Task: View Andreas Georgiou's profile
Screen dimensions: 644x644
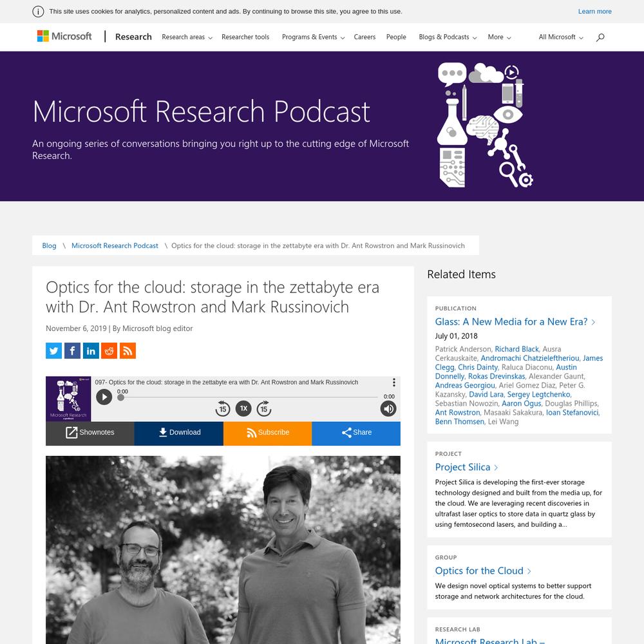Action: [x=465, y=385]
